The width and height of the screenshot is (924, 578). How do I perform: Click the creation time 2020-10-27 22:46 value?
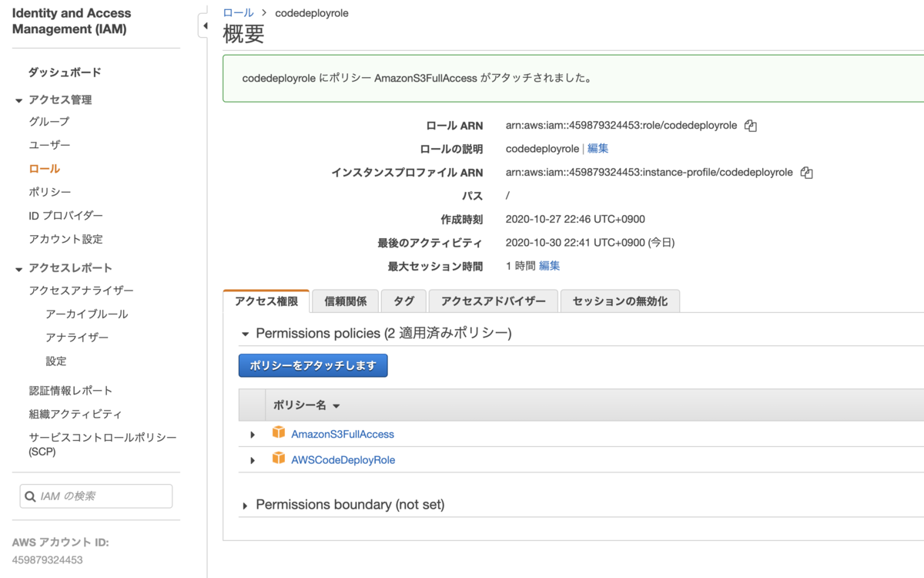coord(575,219)
